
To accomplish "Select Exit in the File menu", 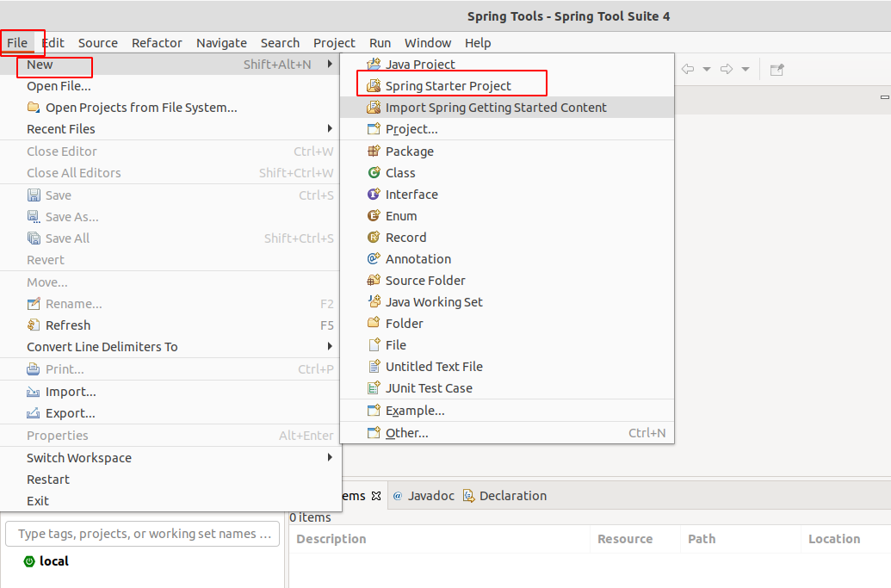I will (x=171, y=501).
